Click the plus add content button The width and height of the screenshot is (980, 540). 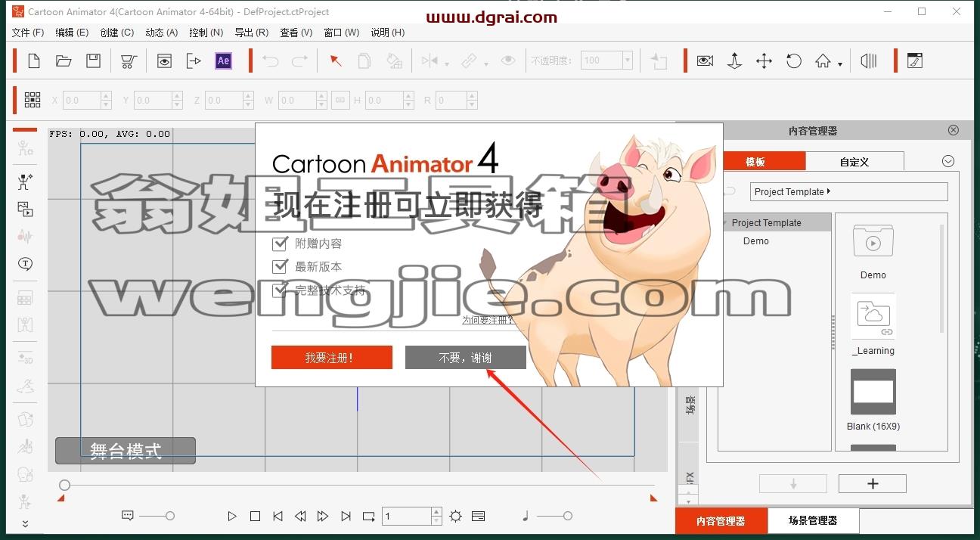coord(873,484)
